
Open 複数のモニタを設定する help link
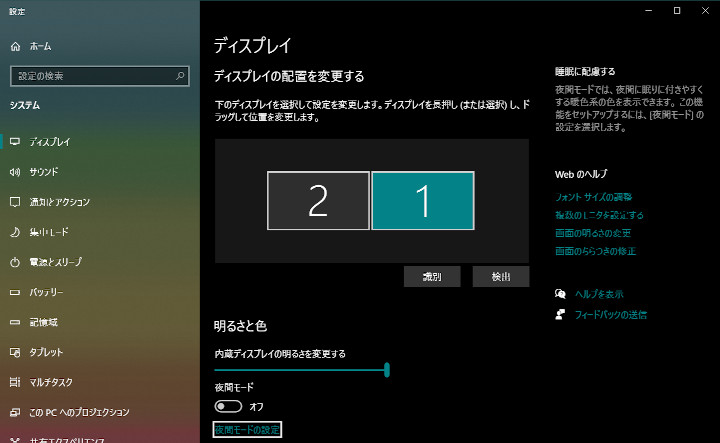pyautogui.click(x=599, y=215)
